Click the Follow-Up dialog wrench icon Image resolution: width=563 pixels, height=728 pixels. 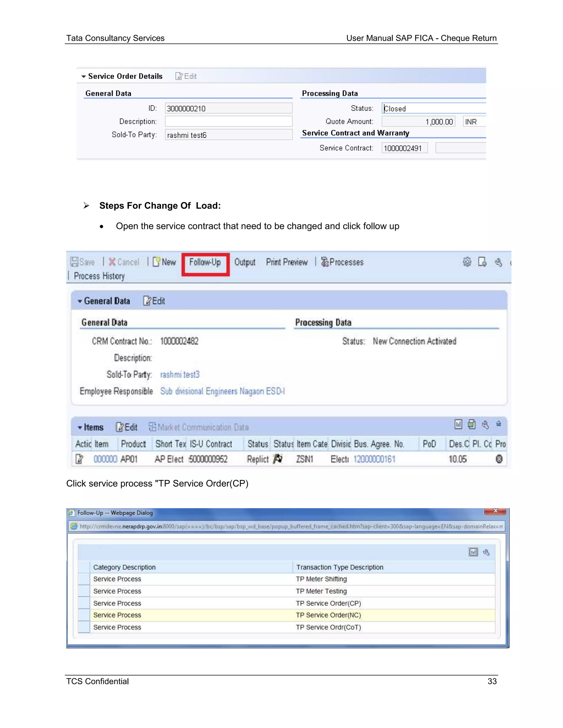click(x=486, y=552)
